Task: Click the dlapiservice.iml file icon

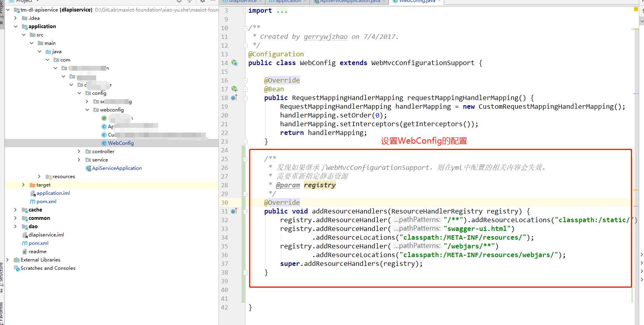Action: (x=25, y=235)
